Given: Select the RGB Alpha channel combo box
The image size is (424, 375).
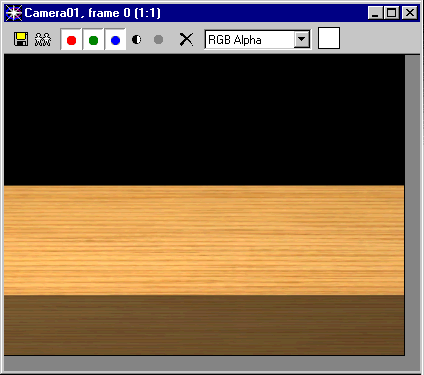Looking at the screenshot, I should 258,40.
